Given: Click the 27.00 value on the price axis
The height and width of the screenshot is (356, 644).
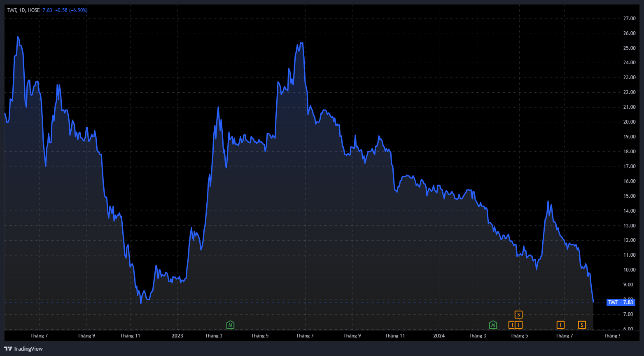Looking at the screenshot, I should 629,19.
